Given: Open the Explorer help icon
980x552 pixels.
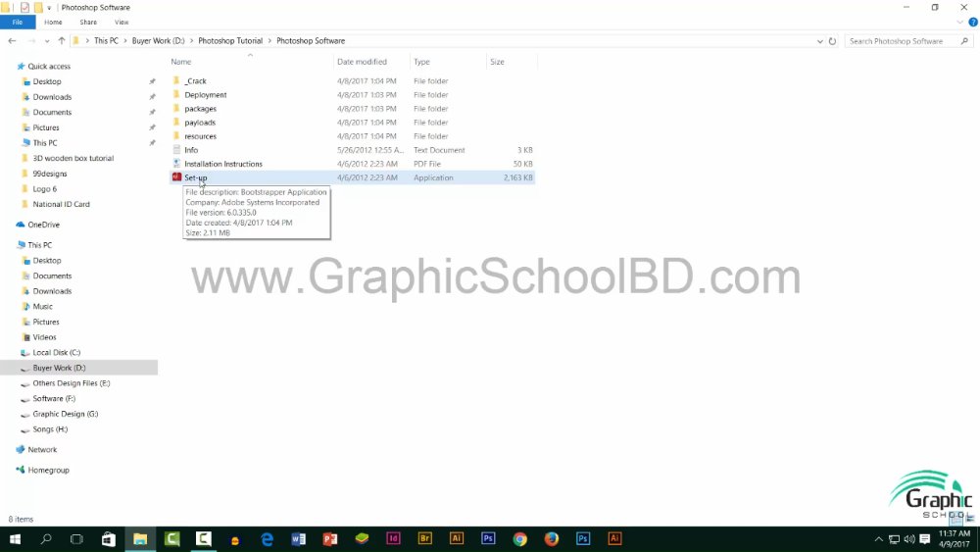Looking at the screenshot, I should point(973,22).
